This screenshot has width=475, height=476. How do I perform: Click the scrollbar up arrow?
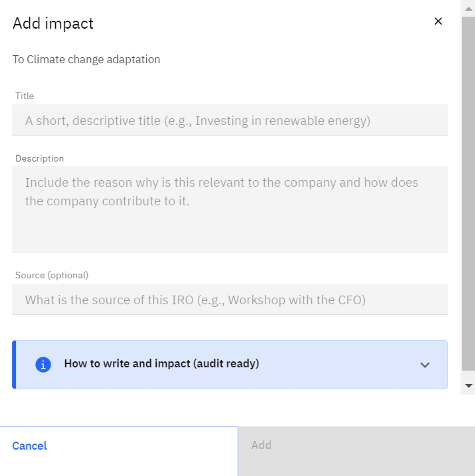468,9
